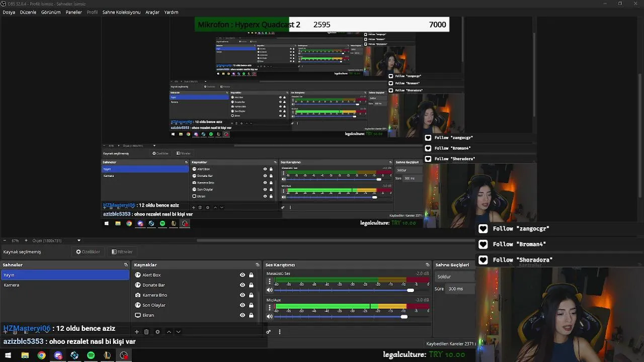The image size is (644, 362).
Task: Open Windows Start menu on the taskbar
Action: click(8, 355)
